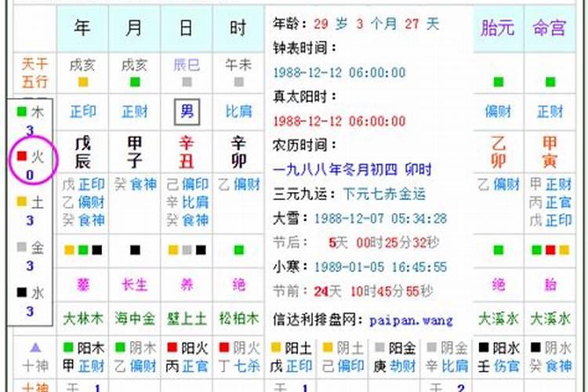Click the boxed 男 gender marker
Viewport: 588px width, 392px height.
tap(187, 112)
